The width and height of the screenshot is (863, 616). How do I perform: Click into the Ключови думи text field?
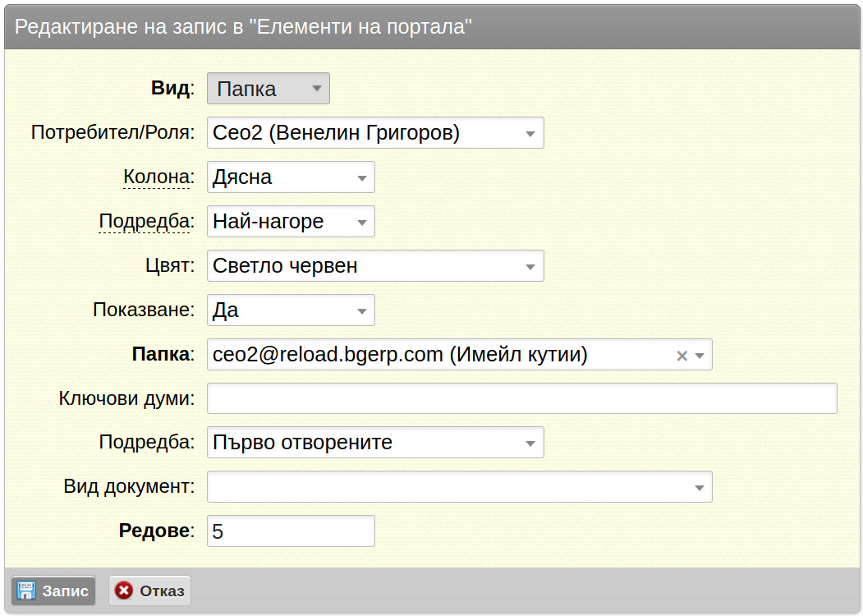click(x=521, y=398)
